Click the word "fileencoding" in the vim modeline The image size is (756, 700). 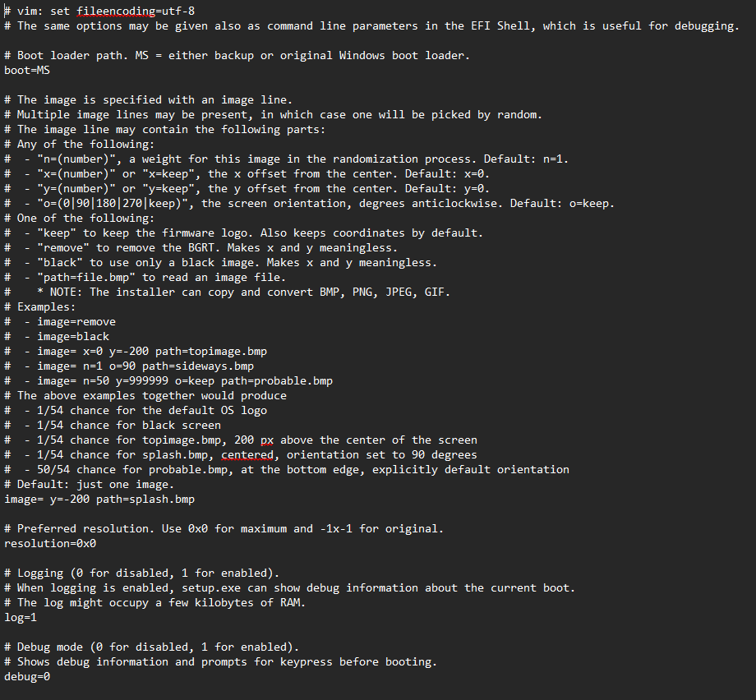(116, 11)
